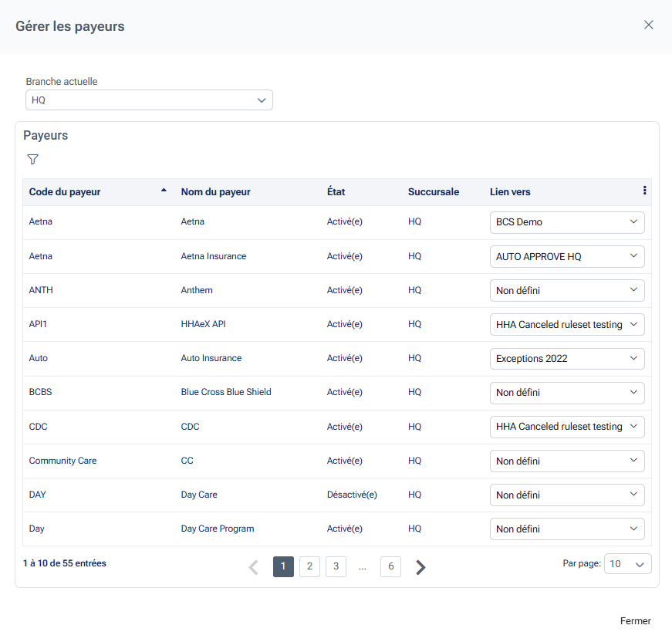Click the Nom du payeur column header

coord(216,192)
